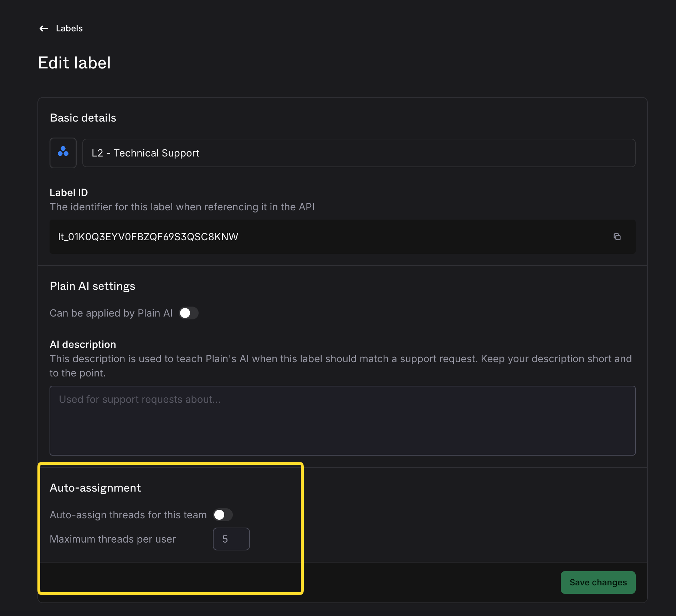
Task: Click the Maximum threads per user number box
Action: tap(231, 539)
